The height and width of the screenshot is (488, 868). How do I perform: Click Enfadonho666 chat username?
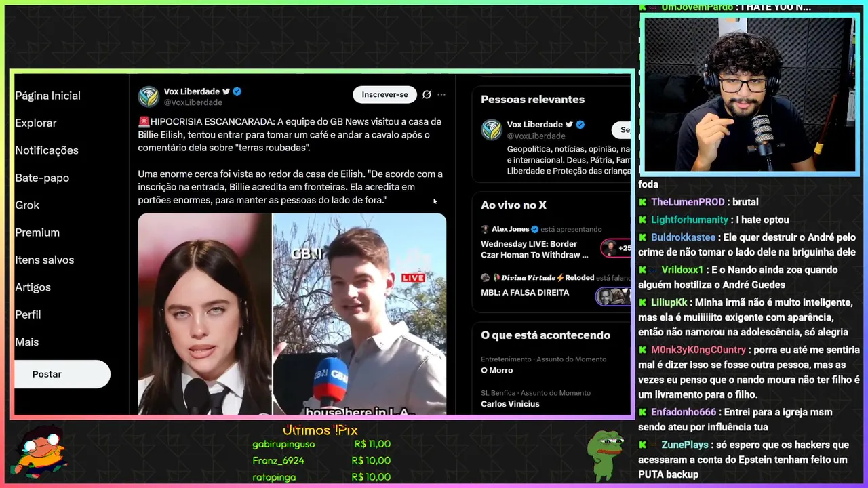[684, 412]
